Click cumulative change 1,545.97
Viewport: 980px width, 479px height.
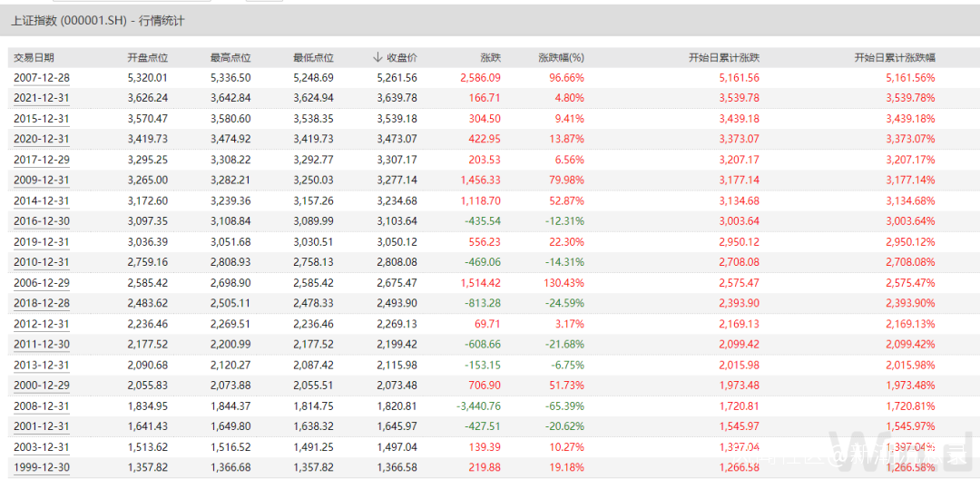740,426
